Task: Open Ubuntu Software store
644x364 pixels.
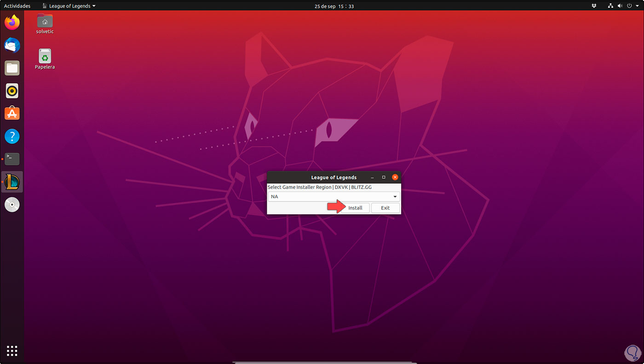Action: 12,113
